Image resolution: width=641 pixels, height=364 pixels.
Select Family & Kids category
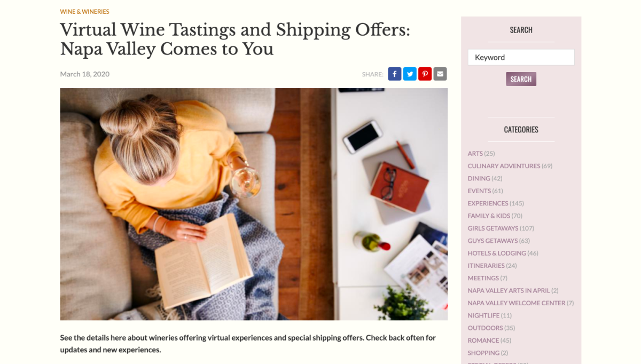489,216
